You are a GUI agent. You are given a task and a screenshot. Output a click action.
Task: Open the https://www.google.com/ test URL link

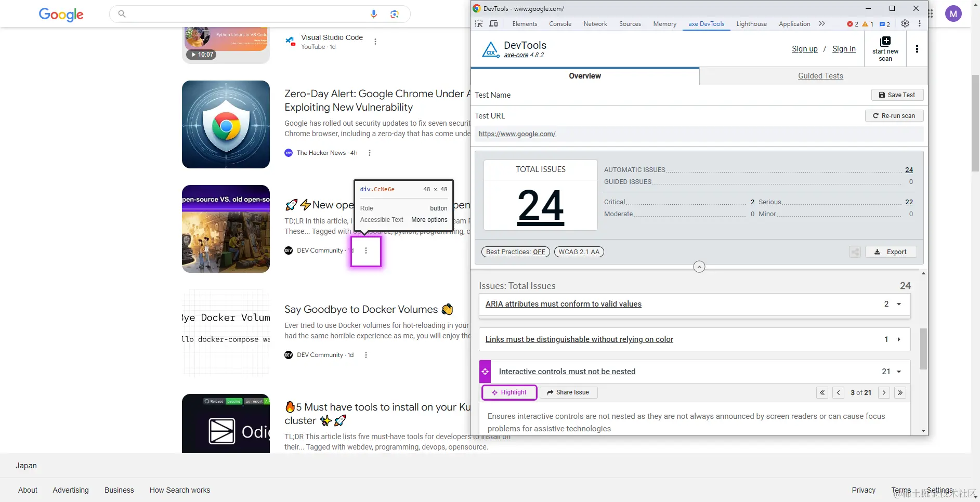[517, 134]
